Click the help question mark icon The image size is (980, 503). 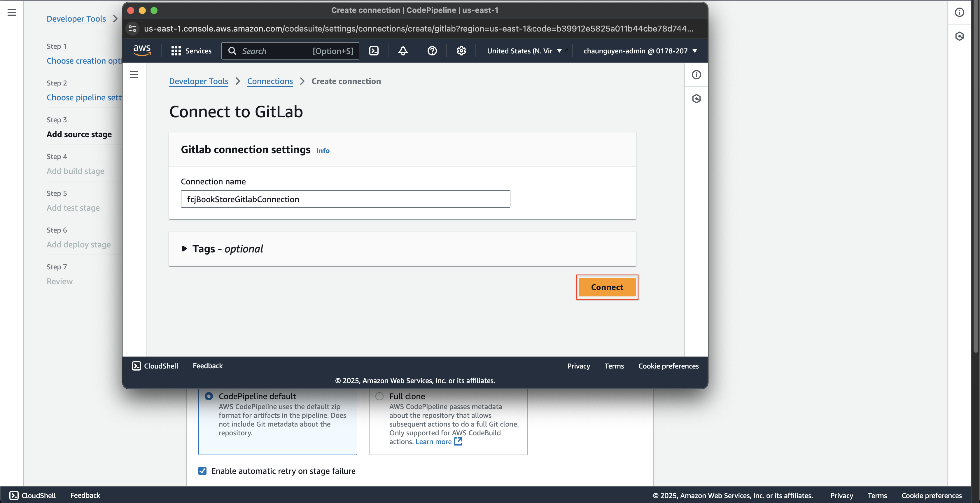tap(432, 51)
